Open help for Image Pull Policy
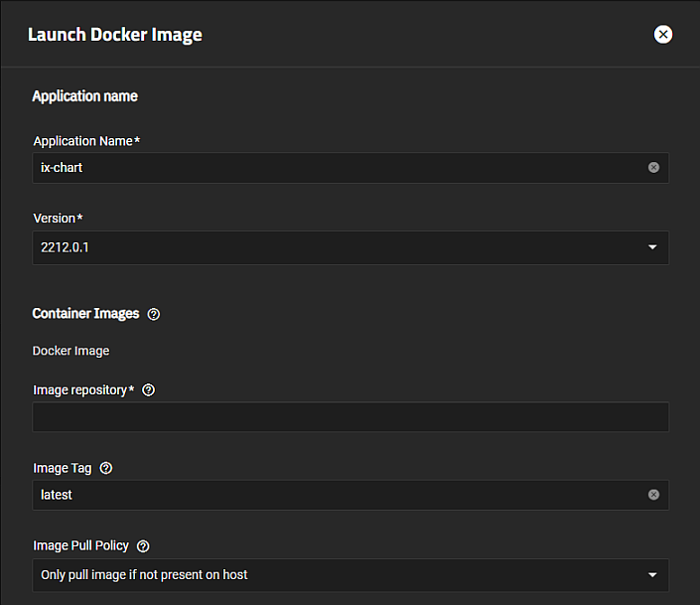 coord(143,546)
